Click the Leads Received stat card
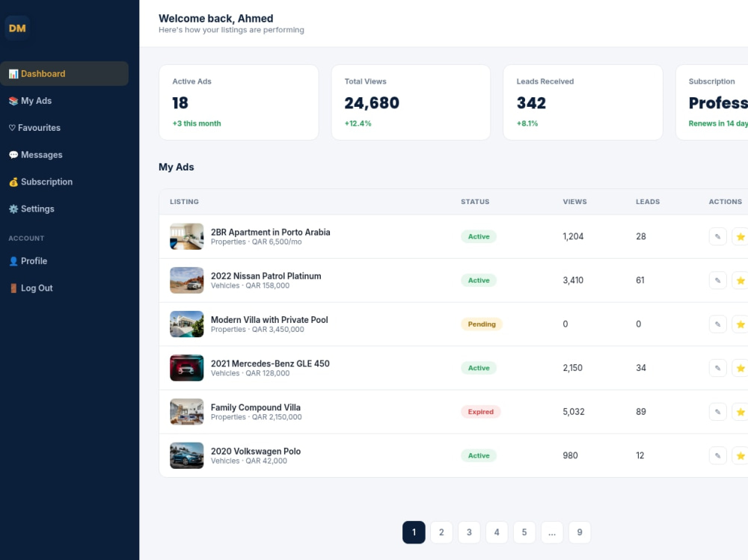Screen dimensions: 748x560 coord(583,102)
